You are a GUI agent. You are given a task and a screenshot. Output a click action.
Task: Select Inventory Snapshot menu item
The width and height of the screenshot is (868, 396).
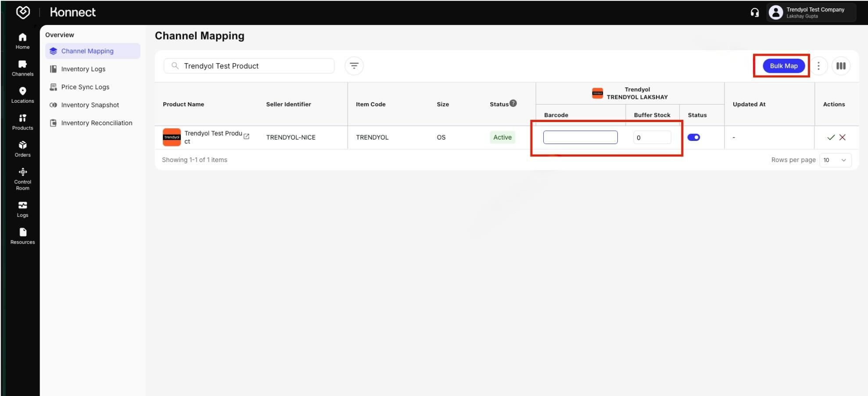click(x=93, y=105)
